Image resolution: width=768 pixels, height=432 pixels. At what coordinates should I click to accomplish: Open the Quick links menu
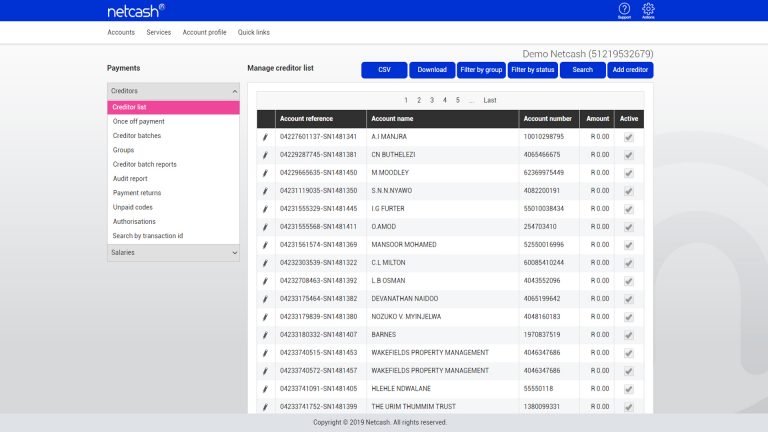click(x=254, y=32)
